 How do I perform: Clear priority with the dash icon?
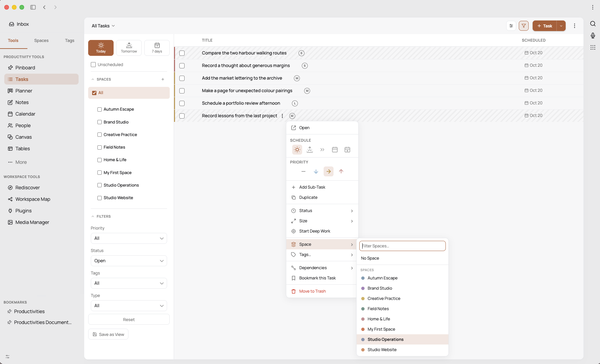(303, 171)
